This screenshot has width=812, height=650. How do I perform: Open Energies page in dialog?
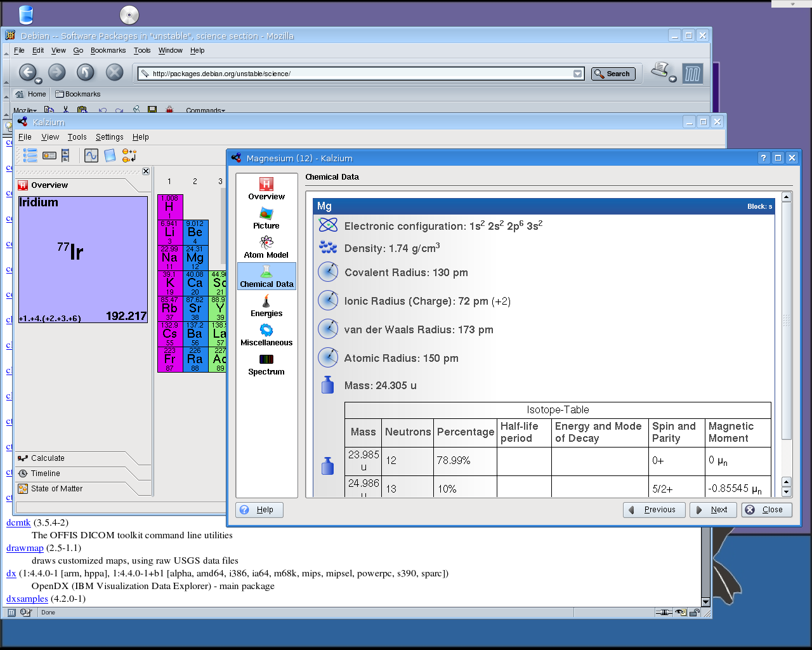(x=266, y=306)
